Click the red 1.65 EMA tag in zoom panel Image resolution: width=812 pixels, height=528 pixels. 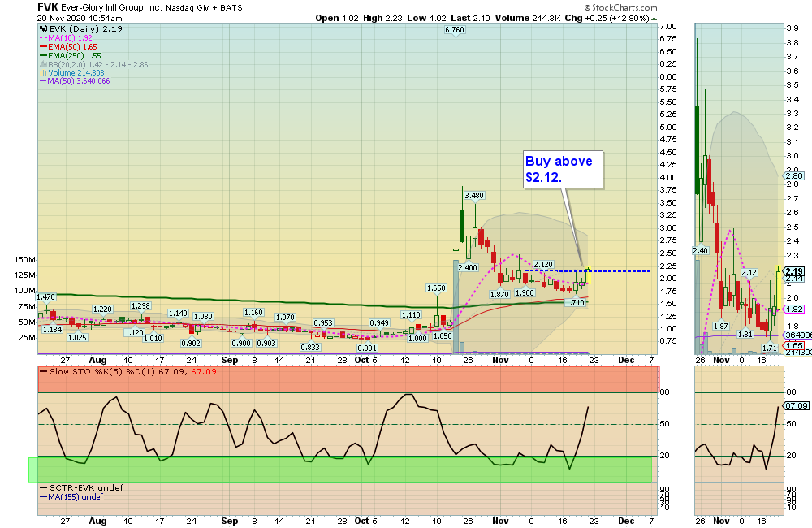pos(794,345)
